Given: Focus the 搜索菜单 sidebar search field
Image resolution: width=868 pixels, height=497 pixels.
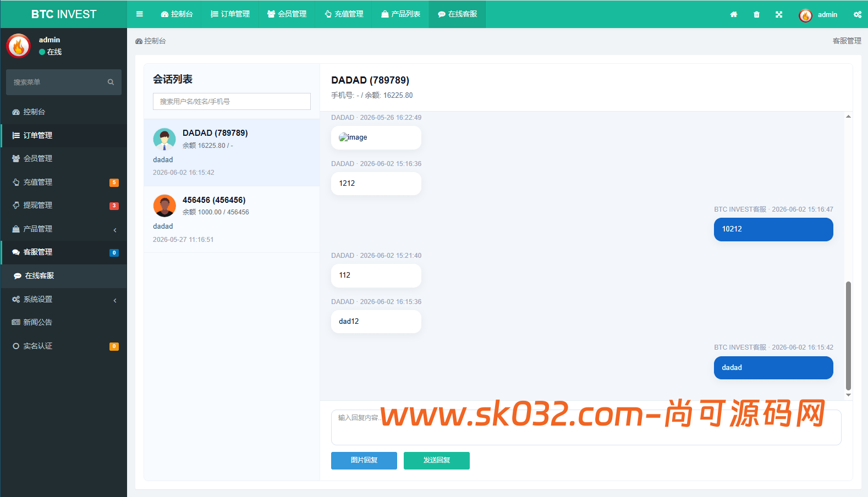Looking at the screenshot, I should tap(57, 82).
